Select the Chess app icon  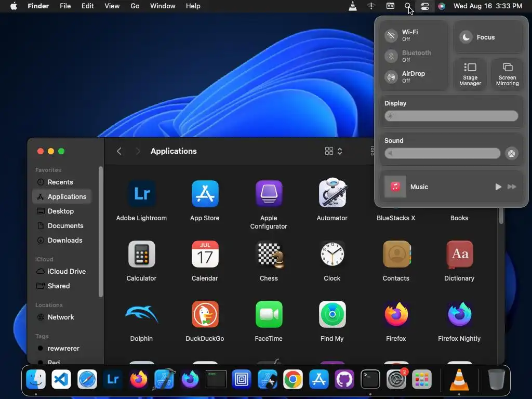(x=270, y=255)
